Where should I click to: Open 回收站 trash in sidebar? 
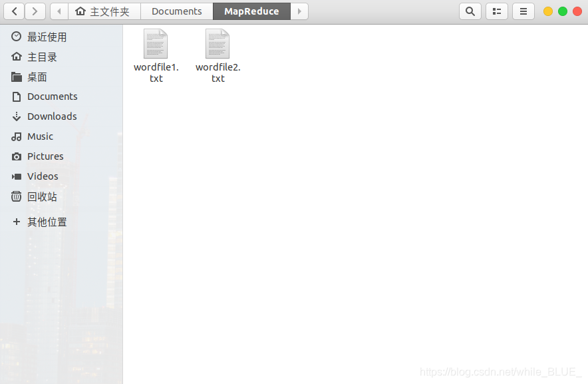[x=61, y=196]
